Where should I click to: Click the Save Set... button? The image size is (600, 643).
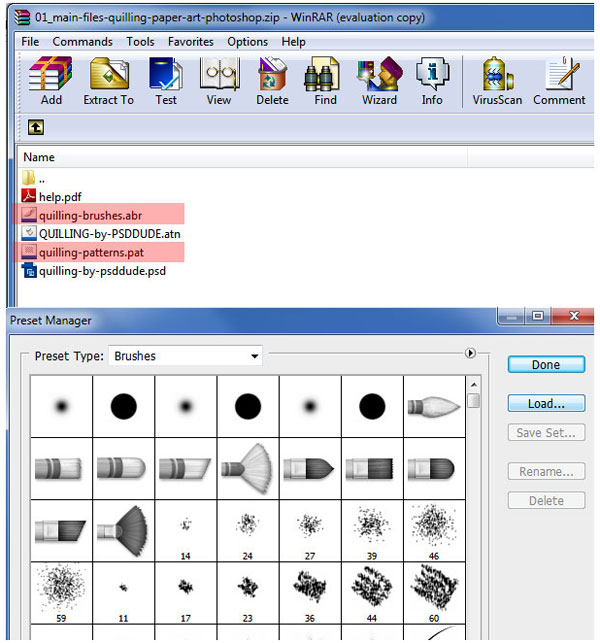(546, 433)
